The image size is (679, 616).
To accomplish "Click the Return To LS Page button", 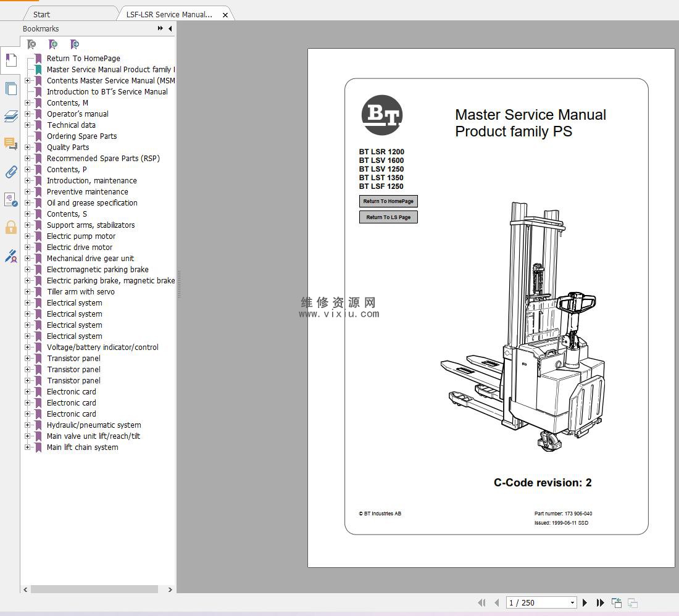I will click(388, 217).
